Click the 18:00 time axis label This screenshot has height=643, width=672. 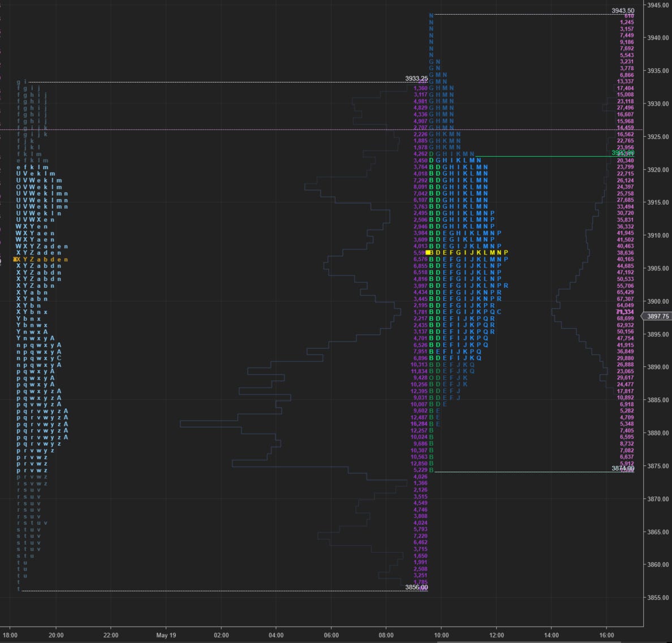[10, 635]
